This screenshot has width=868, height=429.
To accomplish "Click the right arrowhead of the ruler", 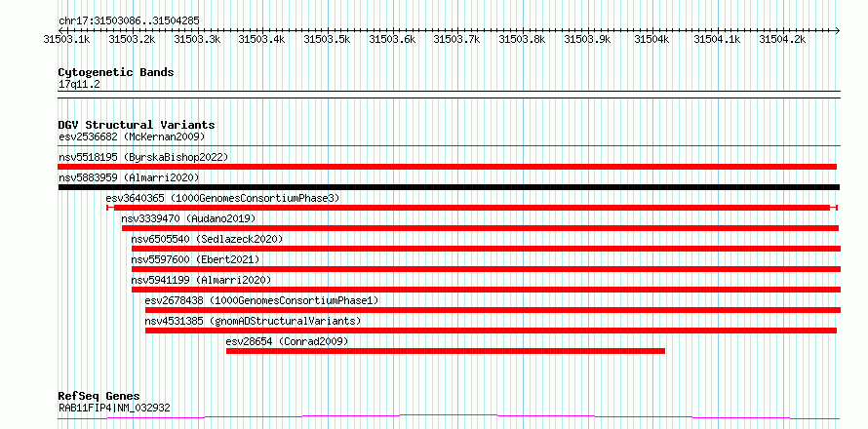I will tap(837, 30).
